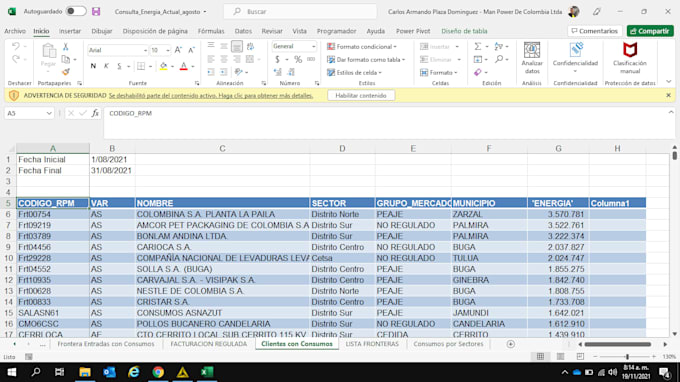Open the Power Pivot tab
Image resolution: width=680 pixels, height=382 pixels.
coord(413,31)
